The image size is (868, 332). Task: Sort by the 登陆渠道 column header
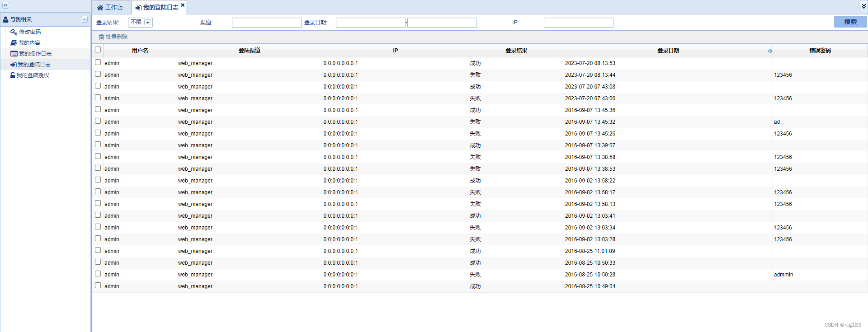[249, 51]
